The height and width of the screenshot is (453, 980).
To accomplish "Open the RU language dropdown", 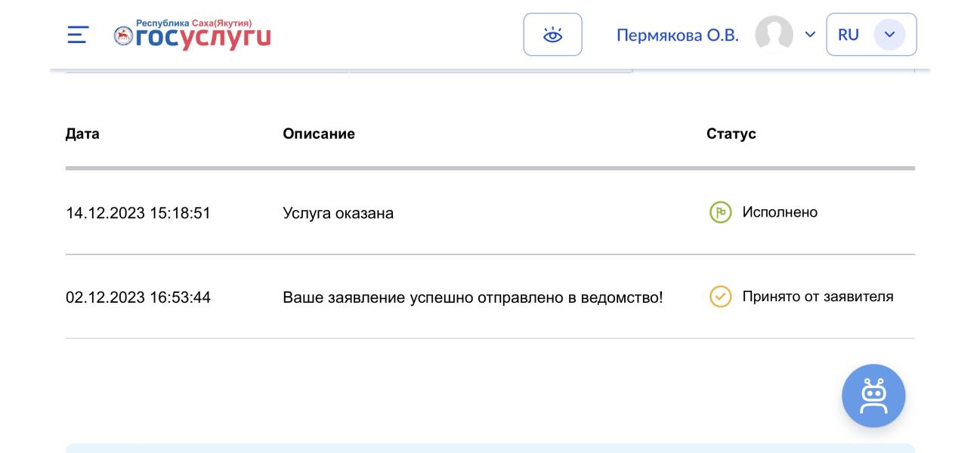I will pos(871,35).
